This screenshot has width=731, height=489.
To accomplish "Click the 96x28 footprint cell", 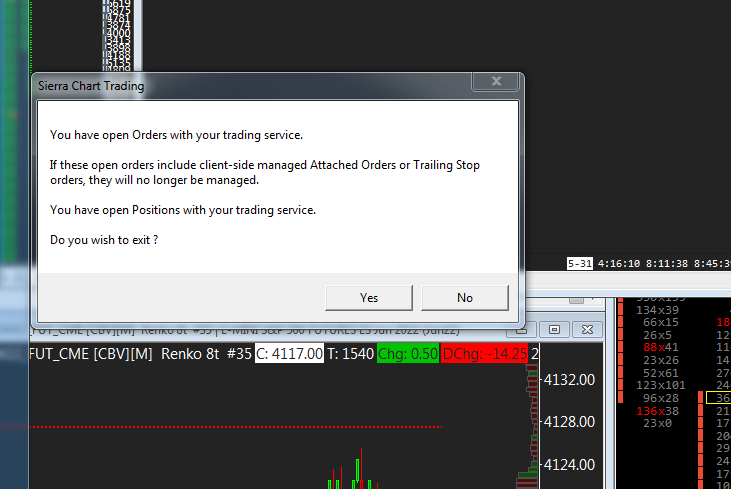I will [661, 398].
